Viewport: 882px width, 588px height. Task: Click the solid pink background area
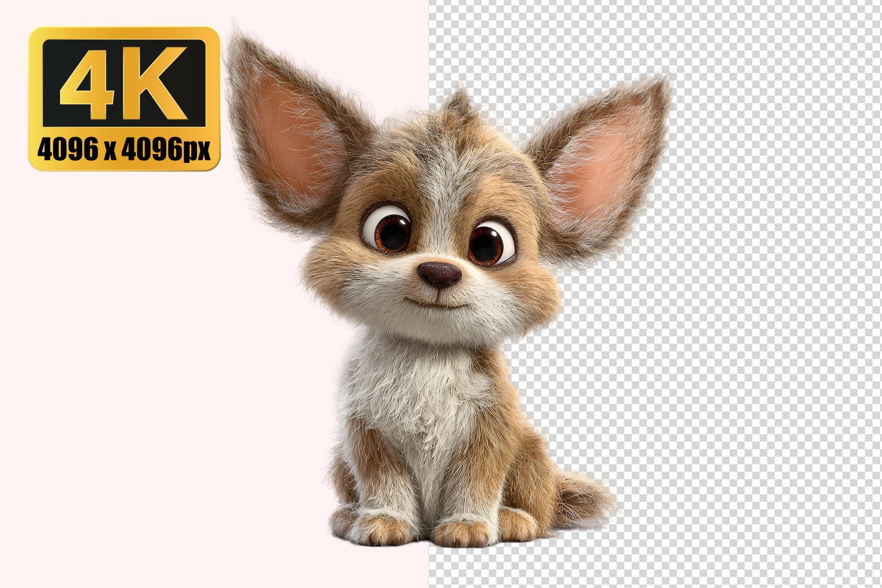point(147,353)
